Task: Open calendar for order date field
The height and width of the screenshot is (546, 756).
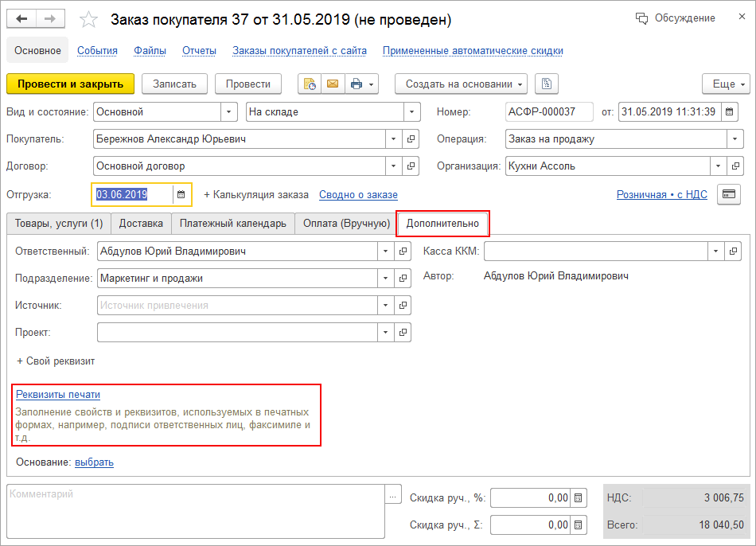Action: tap(729, 112)
